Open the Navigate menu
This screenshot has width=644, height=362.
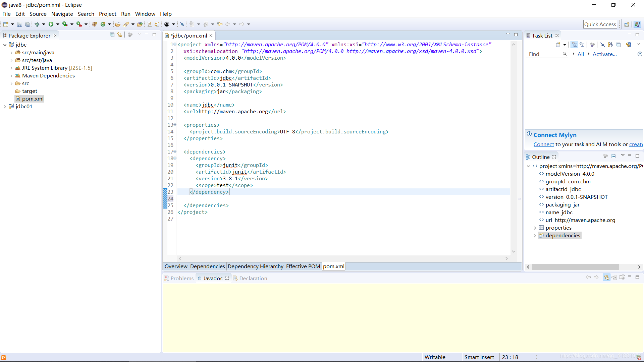pos(62,14)
